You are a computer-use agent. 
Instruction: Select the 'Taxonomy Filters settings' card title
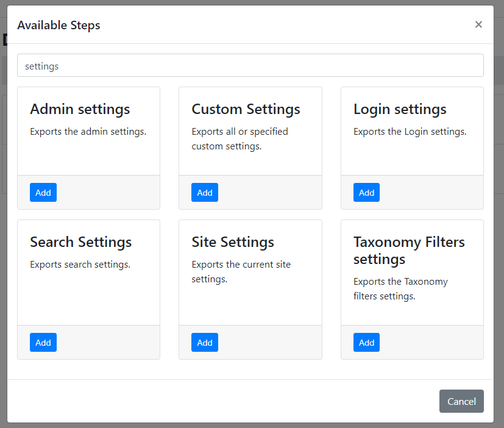(409, 251)
